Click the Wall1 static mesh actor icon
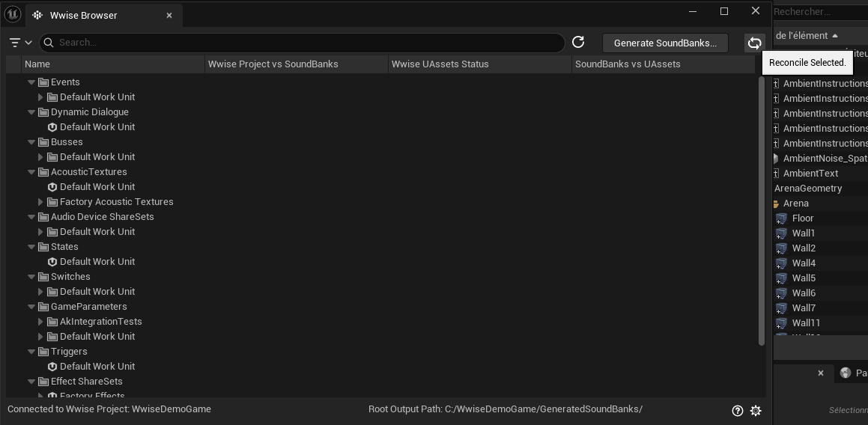This screenshot has height=425, width=868. pos(781,233)
